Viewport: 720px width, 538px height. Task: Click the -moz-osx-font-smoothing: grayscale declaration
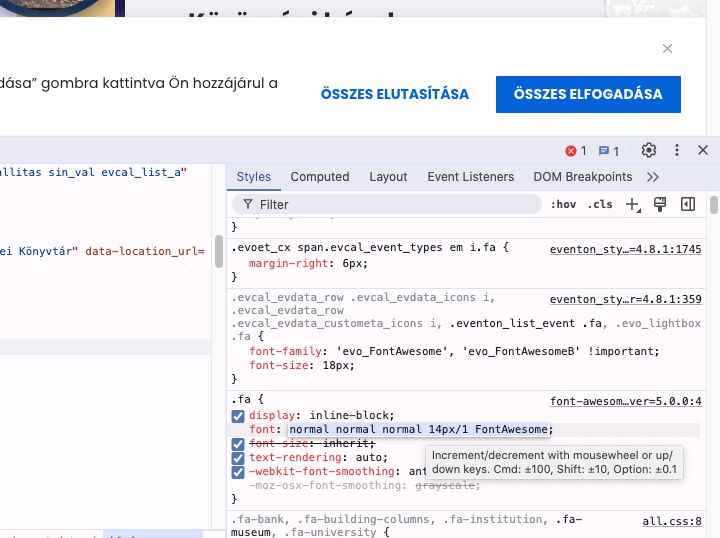click(x=365, y=485)
